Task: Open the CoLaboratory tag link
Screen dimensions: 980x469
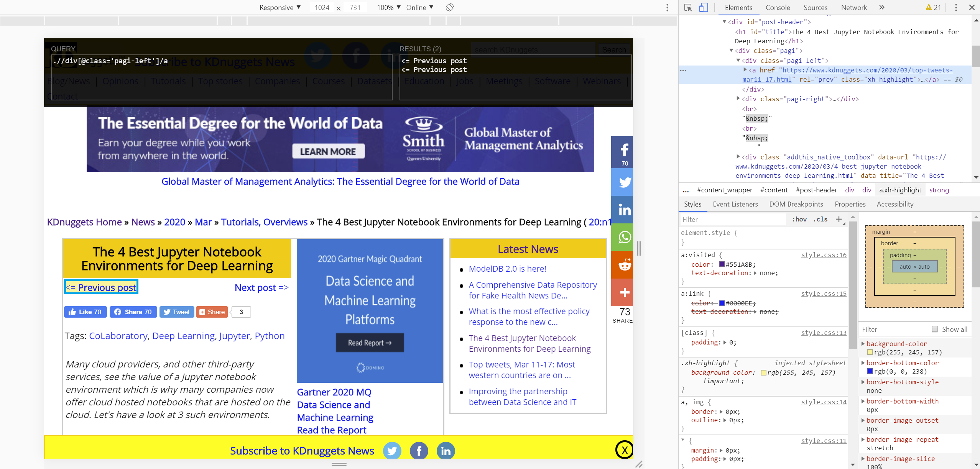Action: tap(118, 336)
